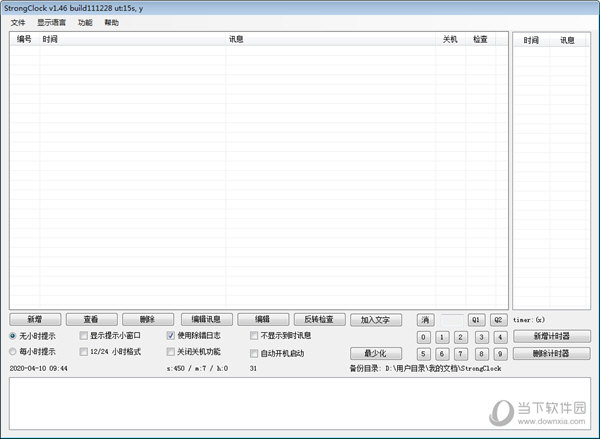Click the 备份目录 path text
The image size is (600, 439).
(x=426, y=368)
